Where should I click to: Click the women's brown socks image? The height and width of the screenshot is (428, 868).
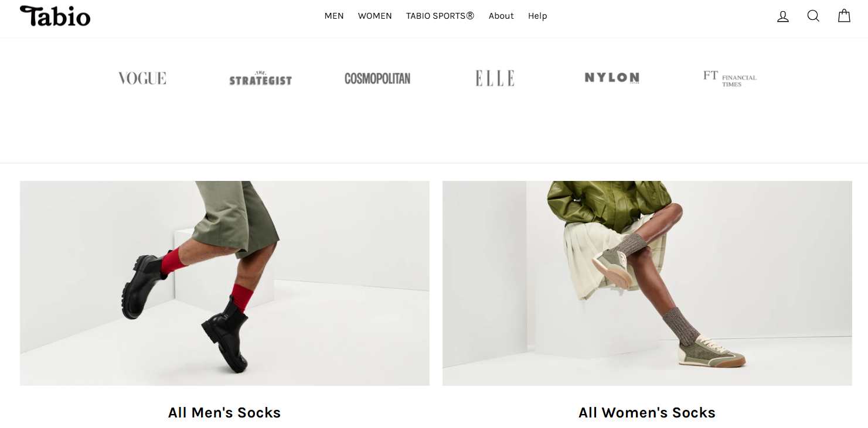tap(647, 283)
